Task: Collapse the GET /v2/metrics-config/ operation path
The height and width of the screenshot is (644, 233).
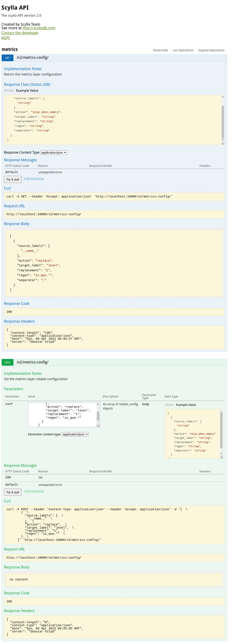Action: point(32,58)
